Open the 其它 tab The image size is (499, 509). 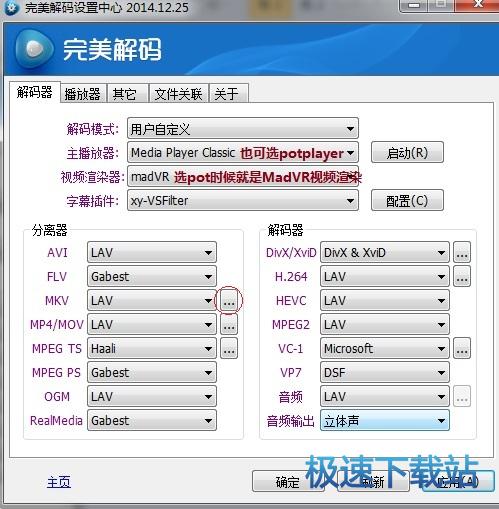click(127, 94)
